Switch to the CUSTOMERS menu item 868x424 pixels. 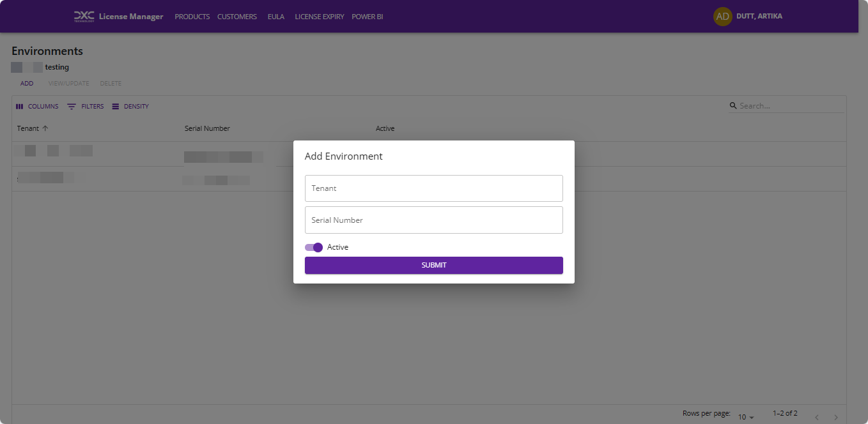(x=236, y=17)
